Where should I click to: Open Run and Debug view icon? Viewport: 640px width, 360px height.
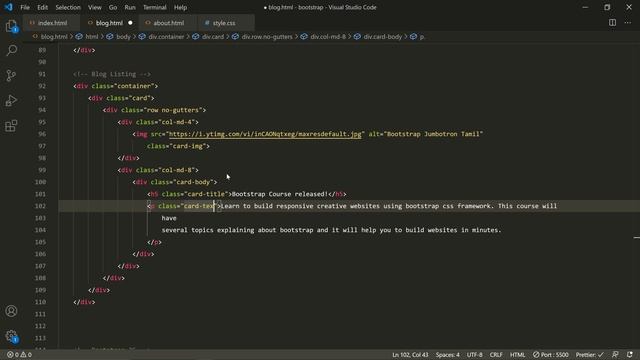(11, 100)
